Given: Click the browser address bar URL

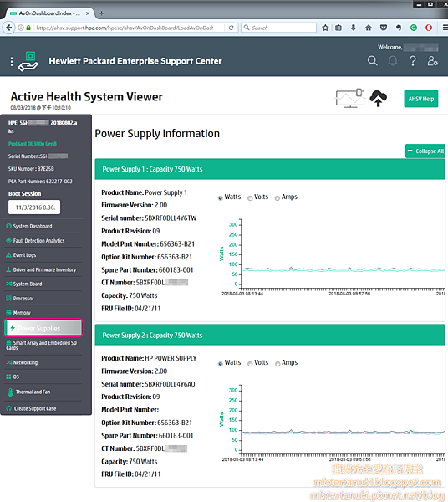Looking at the screenshot, I should (x=125, y=28).
